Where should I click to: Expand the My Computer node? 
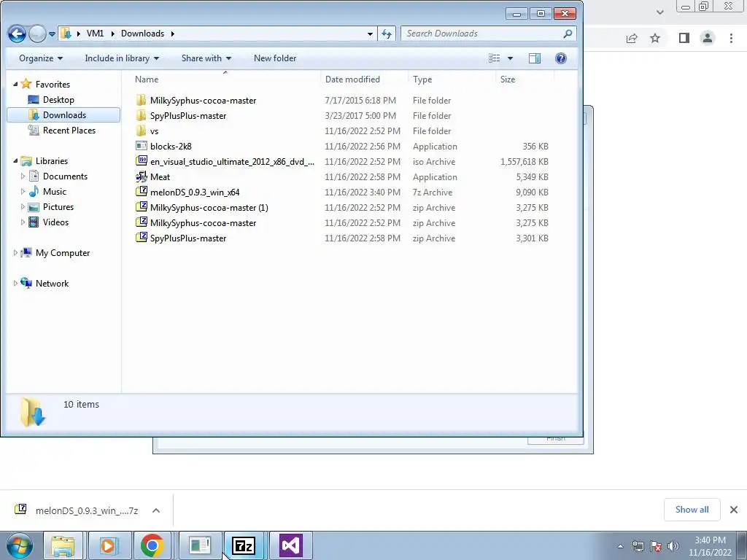(x=15, y=253)
